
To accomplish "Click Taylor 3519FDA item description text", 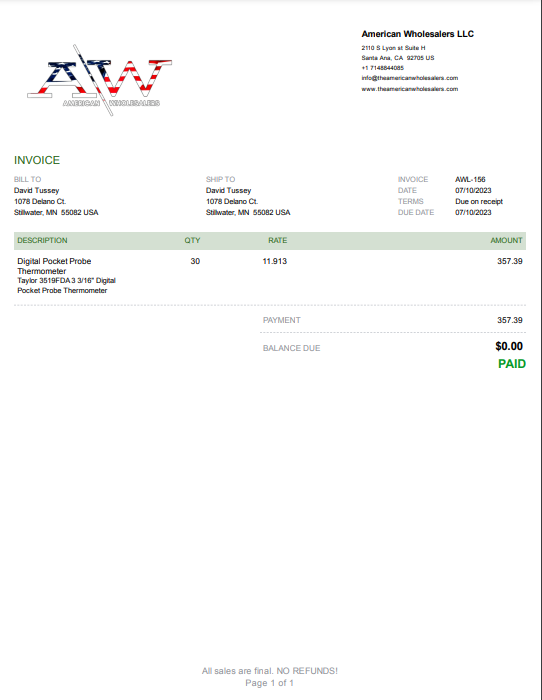I will pos(67,286).
